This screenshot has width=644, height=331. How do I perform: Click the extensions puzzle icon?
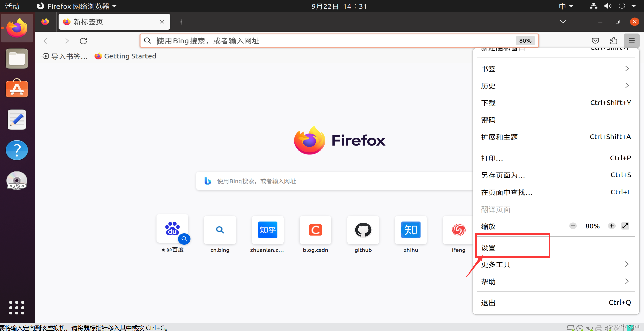[613, 41]
